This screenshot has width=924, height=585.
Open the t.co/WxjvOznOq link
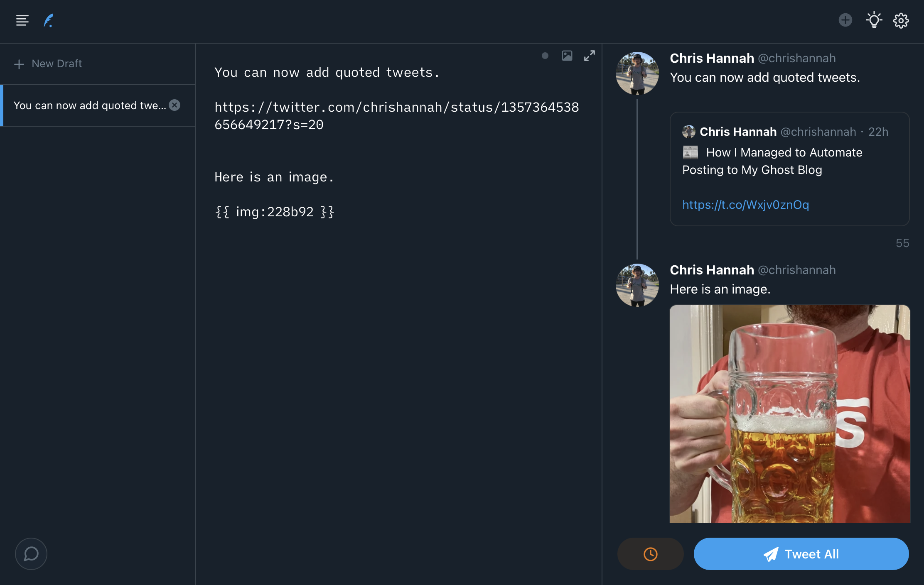coord(745,205)
